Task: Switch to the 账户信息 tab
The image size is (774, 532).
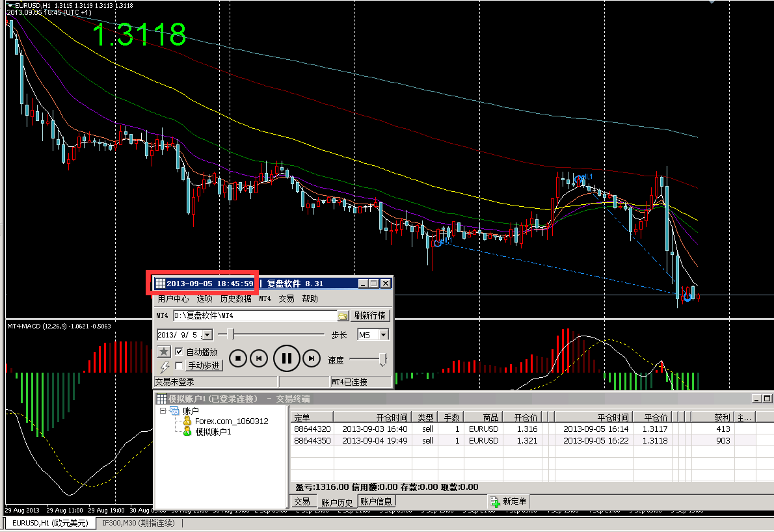Action: (x=377, y=501)
